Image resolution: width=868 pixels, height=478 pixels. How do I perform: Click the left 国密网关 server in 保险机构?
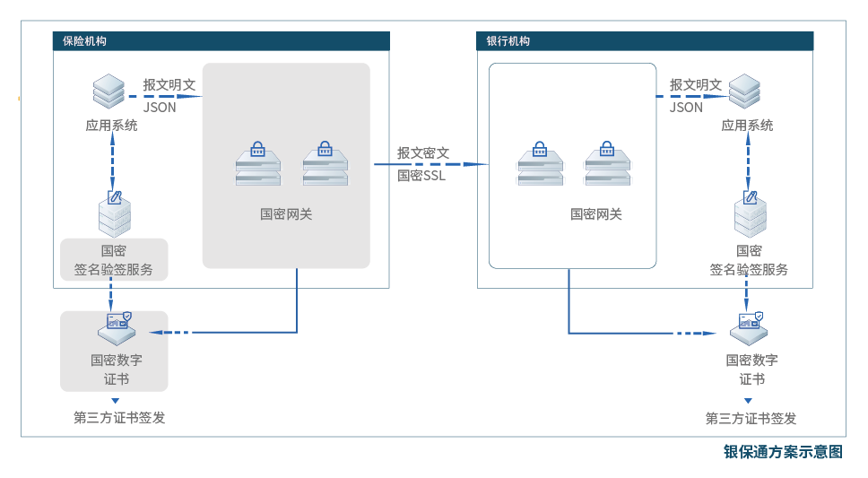[258, 163]
